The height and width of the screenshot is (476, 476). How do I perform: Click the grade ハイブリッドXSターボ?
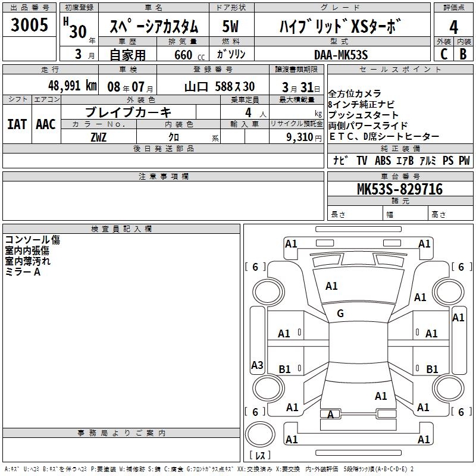340,26
